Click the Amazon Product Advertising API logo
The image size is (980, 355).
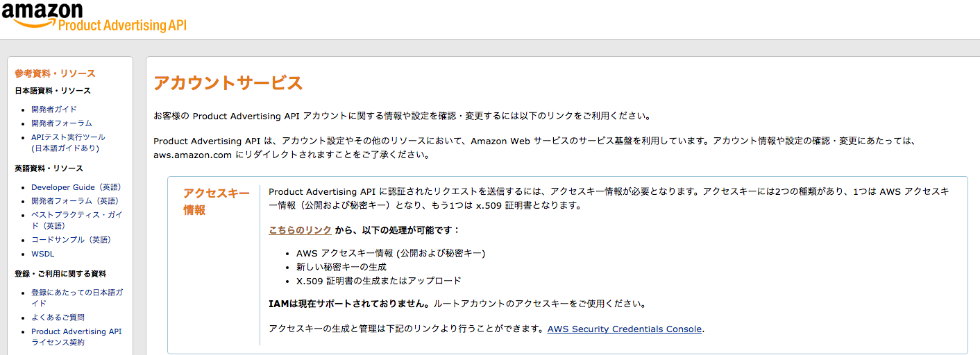94,17
